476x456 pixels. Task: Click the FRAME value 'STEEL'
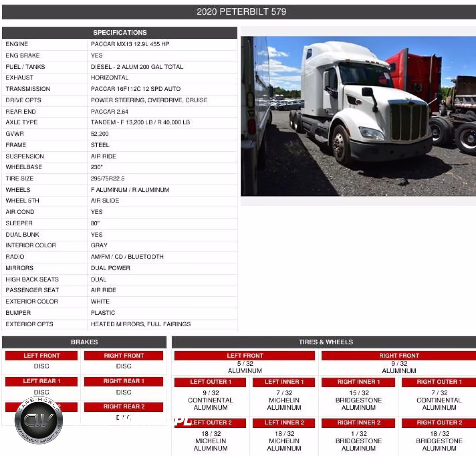[x=100, y=145]
